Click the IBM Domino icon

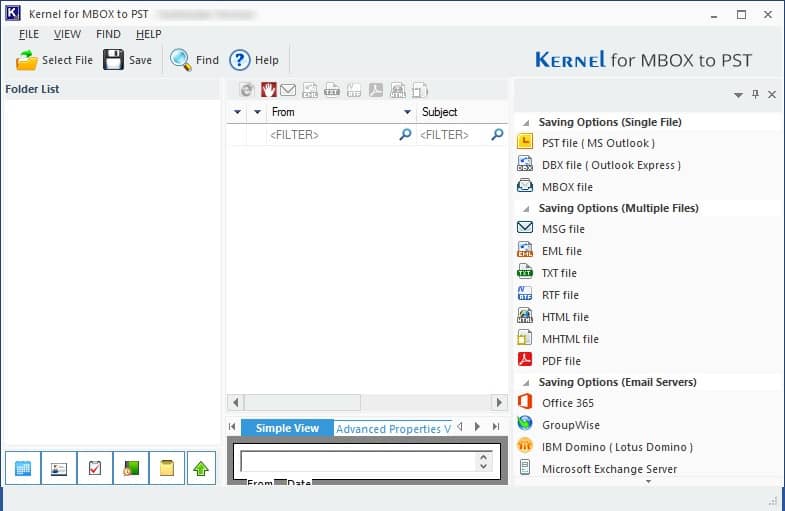pyautogui.click(x=525, y=445)
